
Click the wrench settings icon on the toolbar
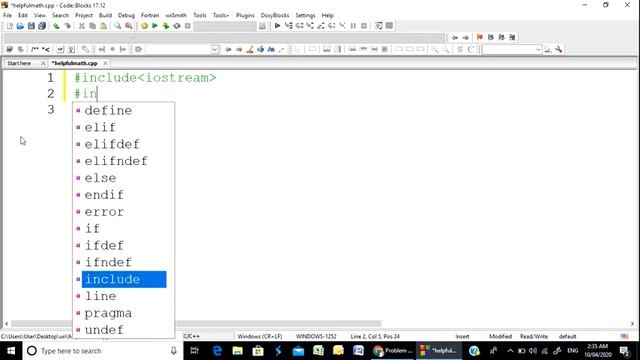point(558,49)
